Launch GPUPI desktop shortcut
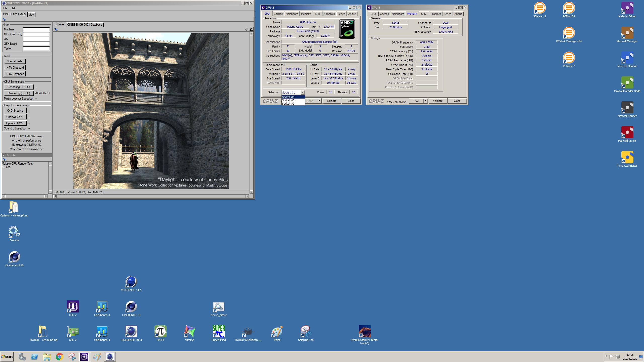This screenshot has width=644, height=362. [160, 334]
